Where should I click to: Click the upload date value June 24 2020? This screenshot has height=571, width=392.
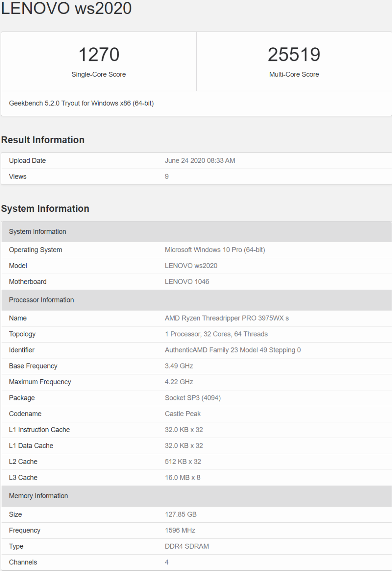pyautogui.click(x=200, y=160)
